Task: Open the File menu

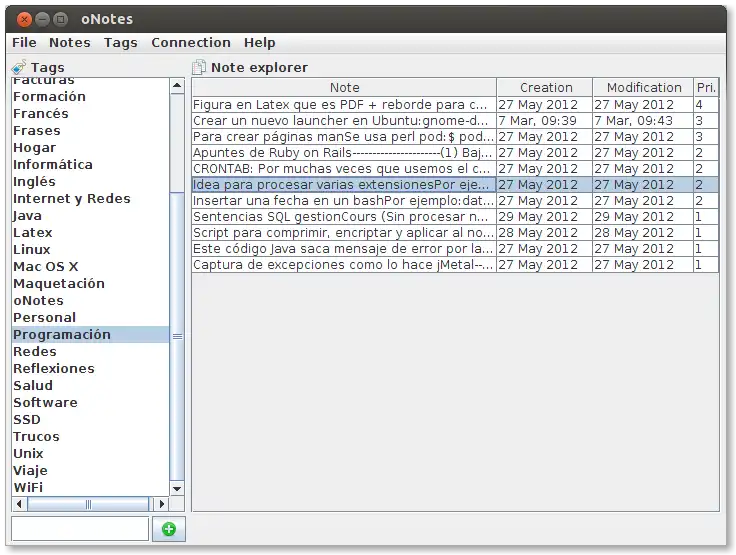Action: (x=24, y=43)
